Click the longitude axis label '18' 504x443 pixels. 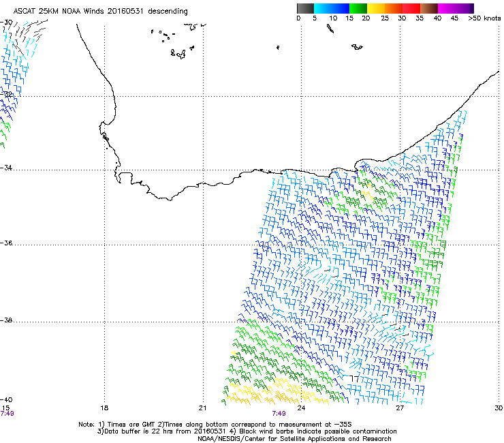point(104,408)
